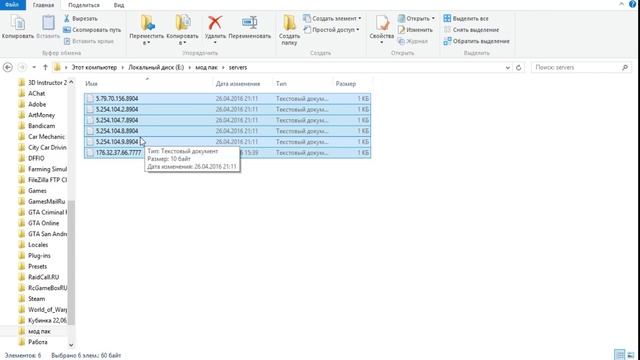Open recent locations dropdown arrow
The height and width of the screenshot is (360, 640).
(x=34, y=67)
